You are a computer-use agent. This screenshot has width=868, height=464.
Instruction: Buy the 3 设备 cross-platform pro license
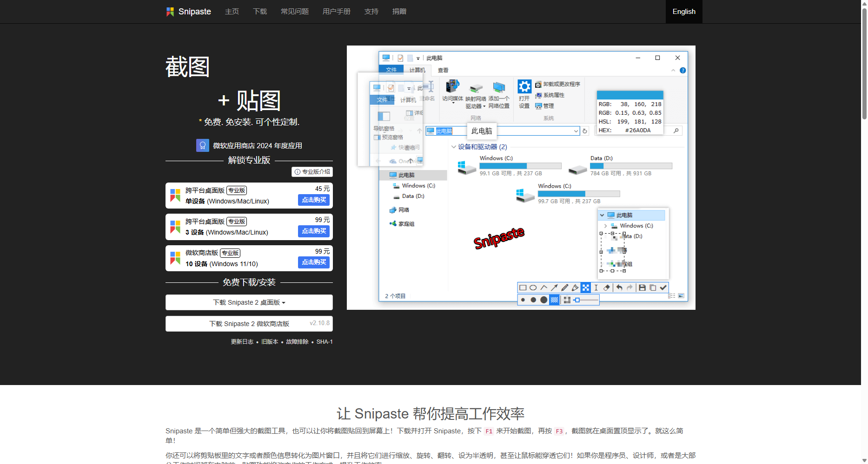(314, 231)
